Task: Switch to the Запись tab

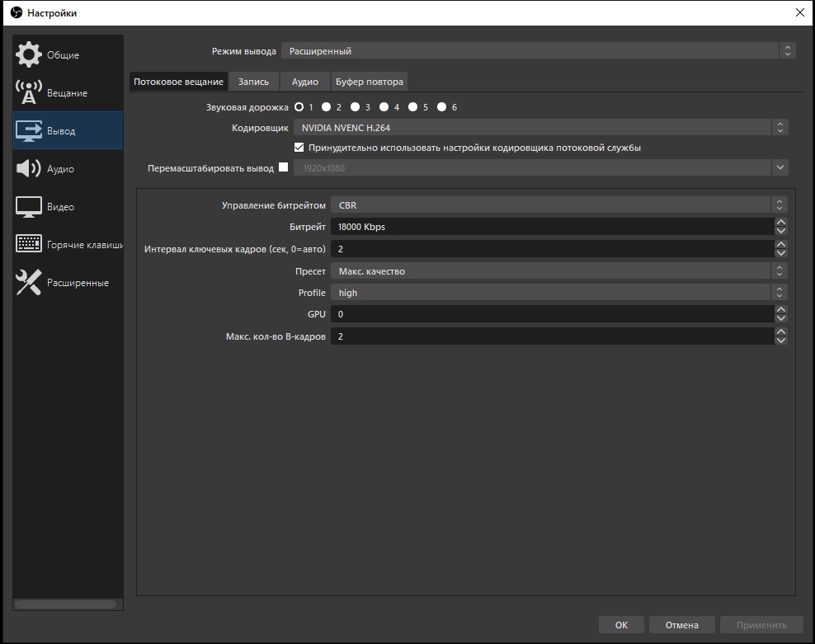Action: [253, 82]
